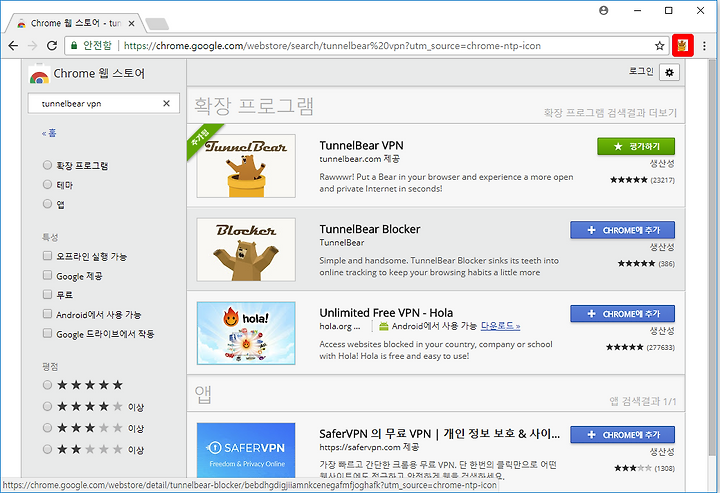Clear the tunnelbear vpn search text
This screenshot has width=720, height=493.
166,103
